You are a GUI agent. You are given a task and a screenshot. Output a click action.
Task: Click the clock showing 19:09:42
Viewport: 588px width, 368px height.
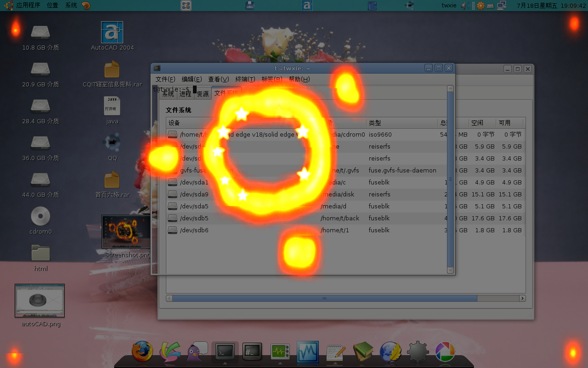573,6
